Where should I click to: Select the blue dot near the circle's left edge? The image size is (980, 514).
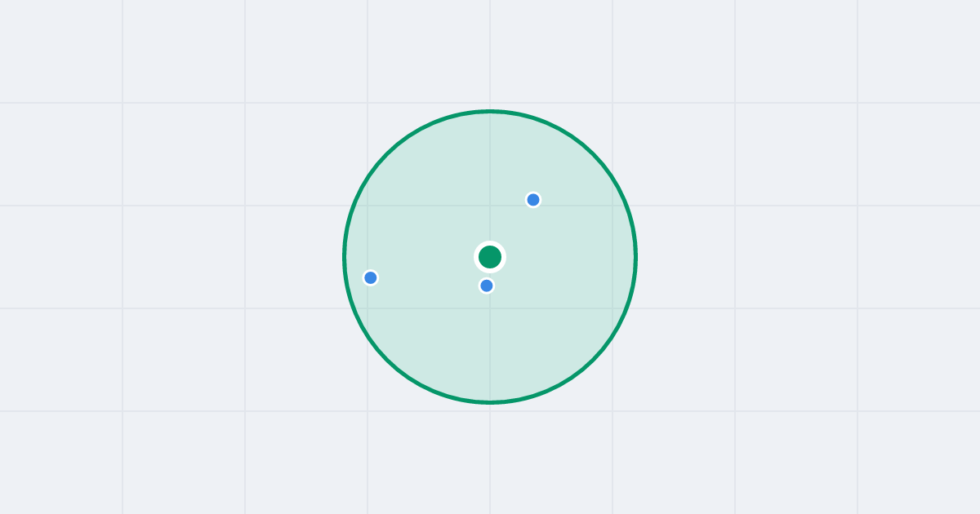pos(371,277)
